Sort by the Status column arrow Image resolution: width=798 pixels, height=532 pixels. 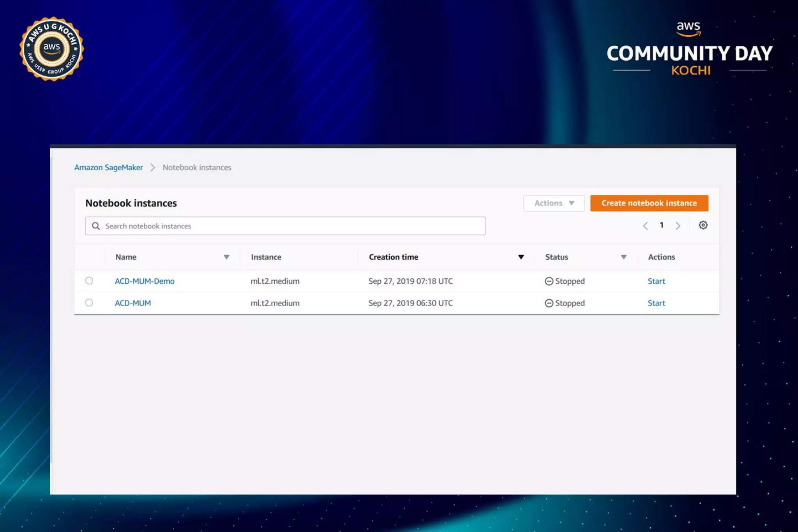point(623,257)
